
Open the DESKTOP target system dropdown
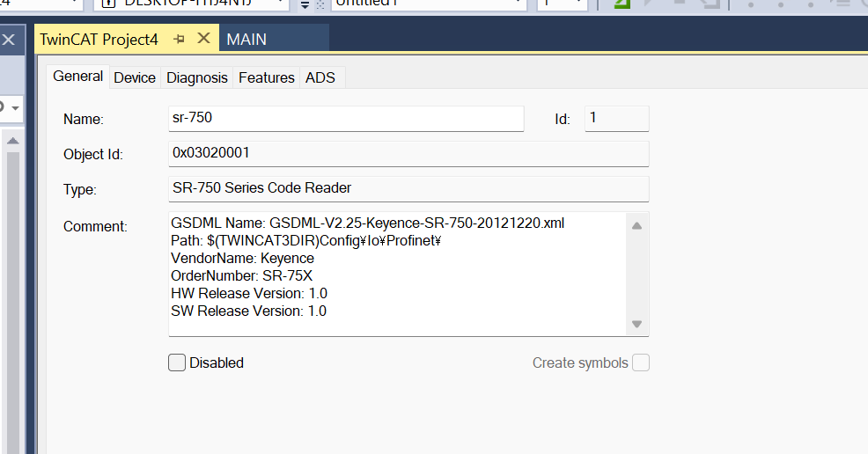pos(281,3)
